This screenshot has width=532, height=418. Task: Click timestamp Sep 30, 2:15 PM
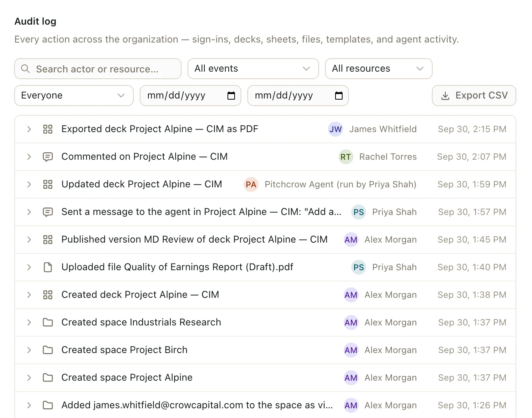[472, 129]
